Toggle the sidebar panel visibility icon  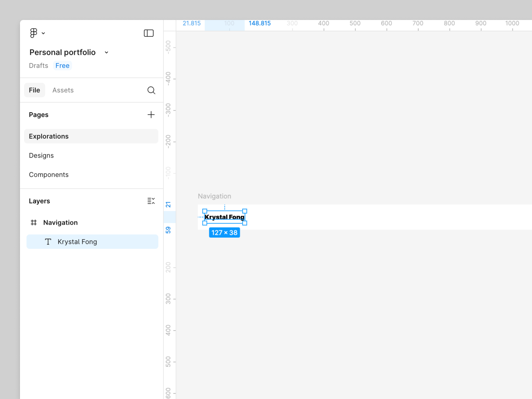[x=149, y=33]
